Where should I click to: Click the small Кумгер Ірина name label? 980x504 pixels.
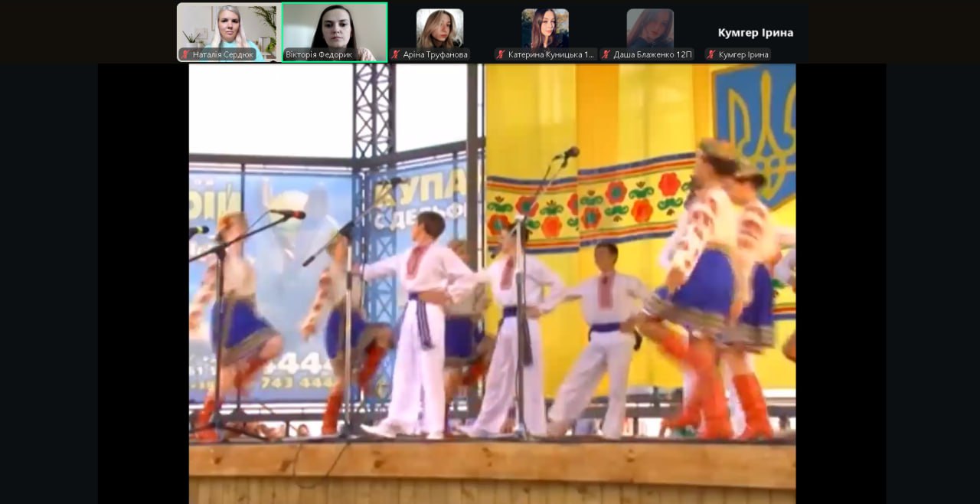point(743,54)
